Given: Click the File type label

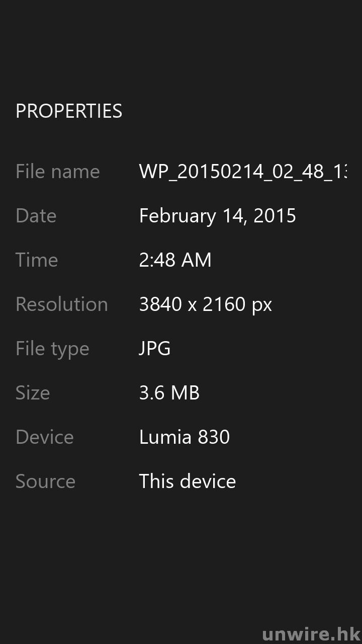Looking at the screenshot, I should pyautogui.click(x=52, y=349).
